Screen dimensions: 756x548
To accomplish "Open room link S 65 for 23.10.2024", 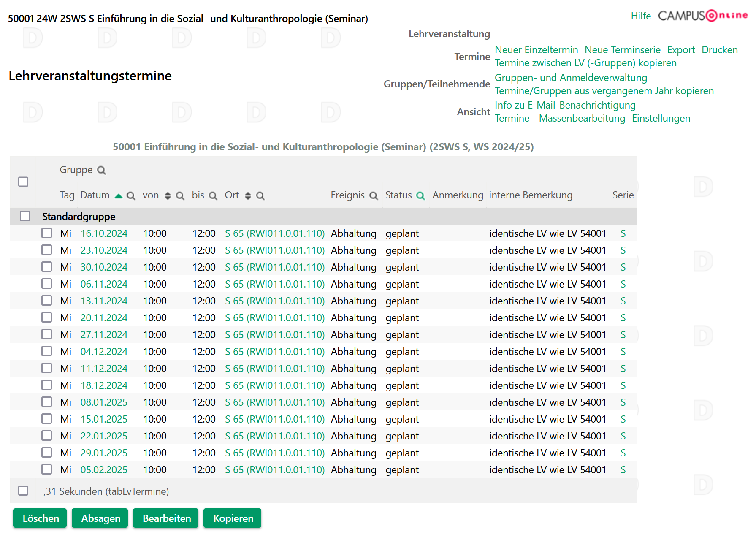I will point(275,250).
